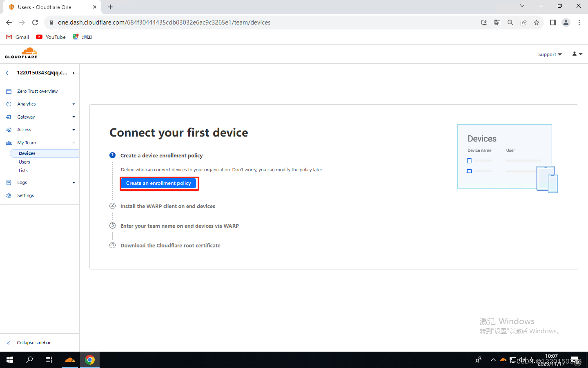Click the Settings gear icon
Screen dimensions: 588x368
(x=9, y=195)
